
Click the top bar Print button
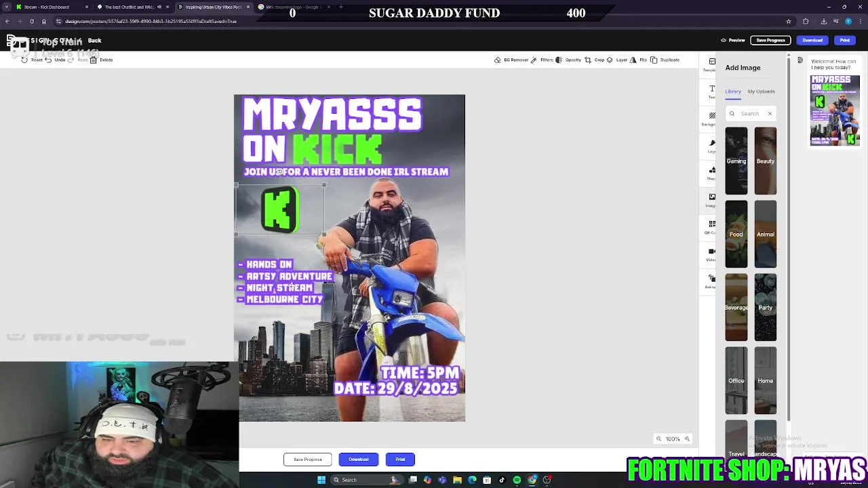tap(845, 41)
